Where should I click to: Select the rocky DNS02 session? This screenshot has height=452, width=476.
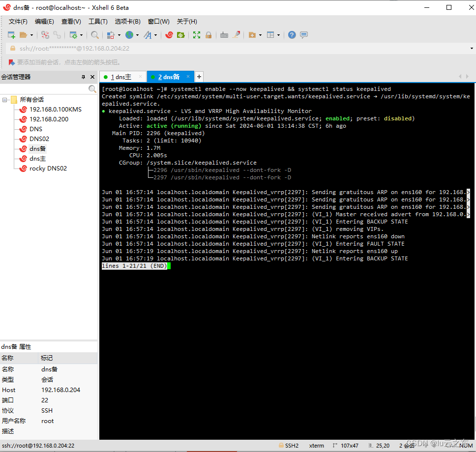pos(48,169)
